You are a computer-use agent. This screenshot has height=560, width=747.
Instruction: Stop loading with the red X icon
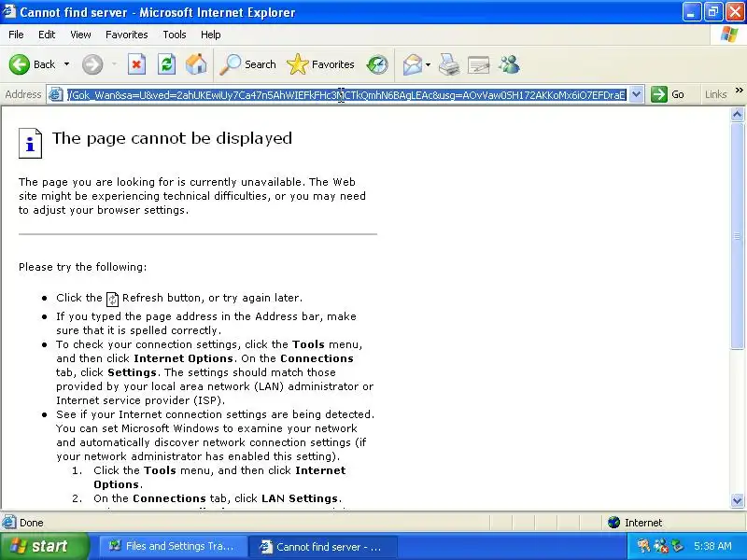pos(136,64)
